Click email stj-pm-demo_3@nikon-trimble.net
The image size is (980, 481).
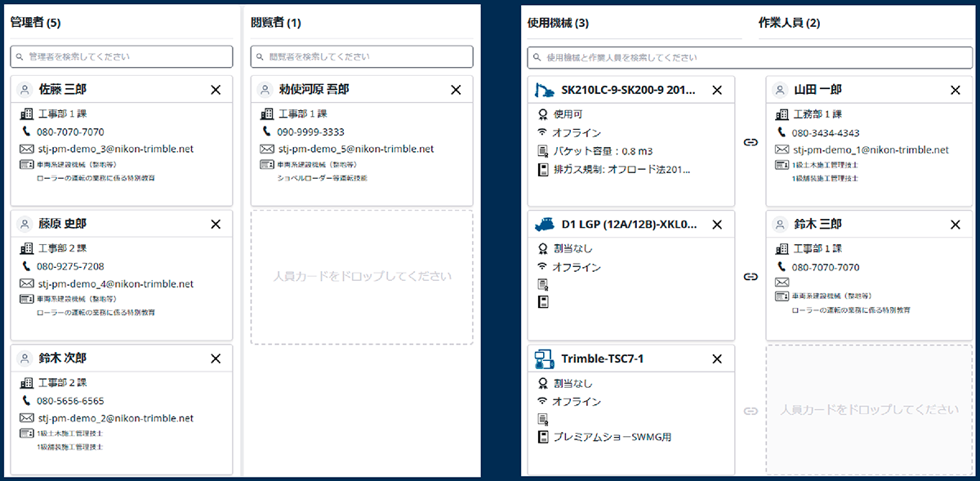115,149
